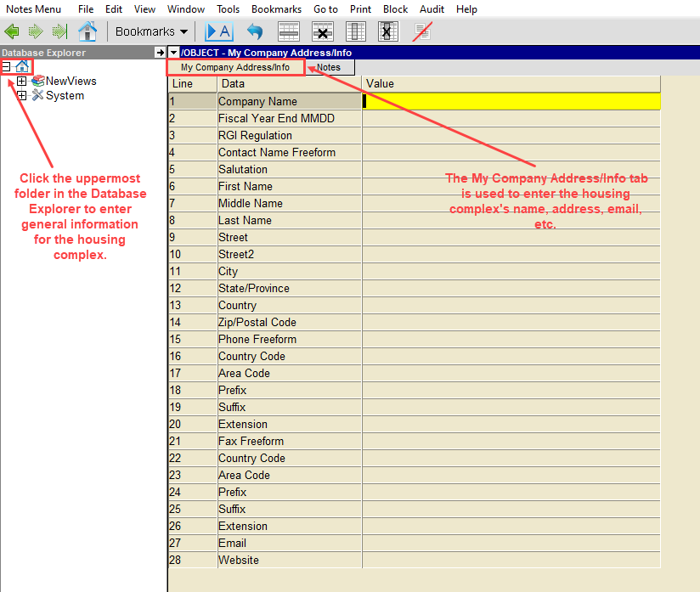Open the Tools menu

point(228,9)
